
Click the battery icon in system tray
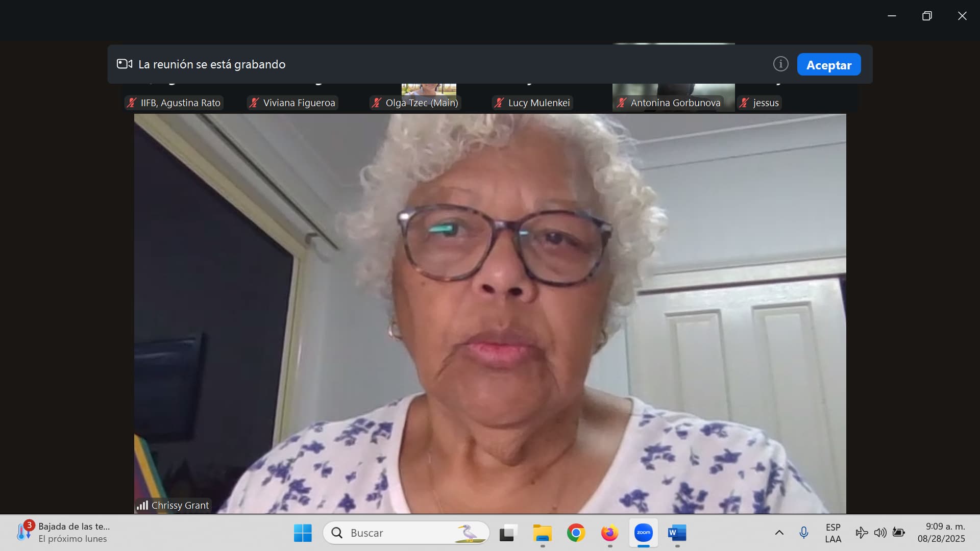pos(898,533)
